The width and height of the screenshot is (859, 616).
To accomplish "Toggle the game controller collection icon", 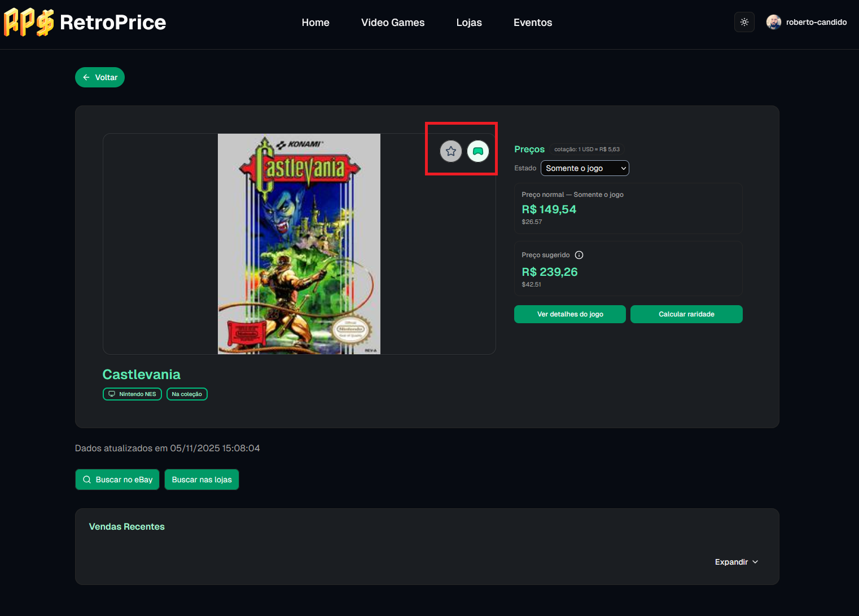I will point(478,151).
